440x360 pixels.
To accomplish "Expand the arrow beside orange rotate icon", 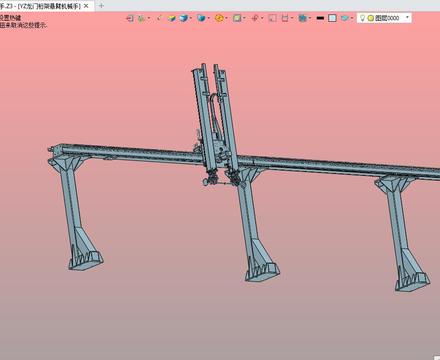I will 226,18.
